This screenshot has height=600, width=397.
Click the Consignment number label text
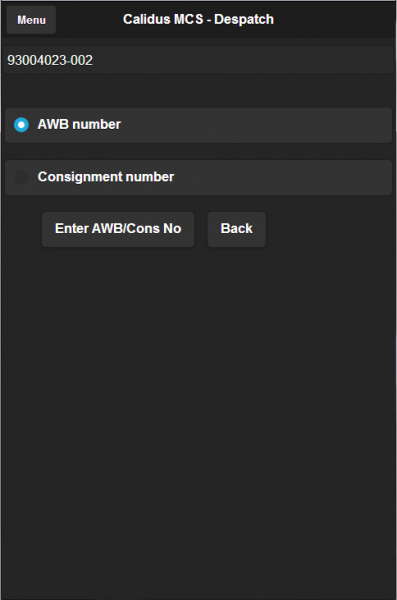(106, 177)
